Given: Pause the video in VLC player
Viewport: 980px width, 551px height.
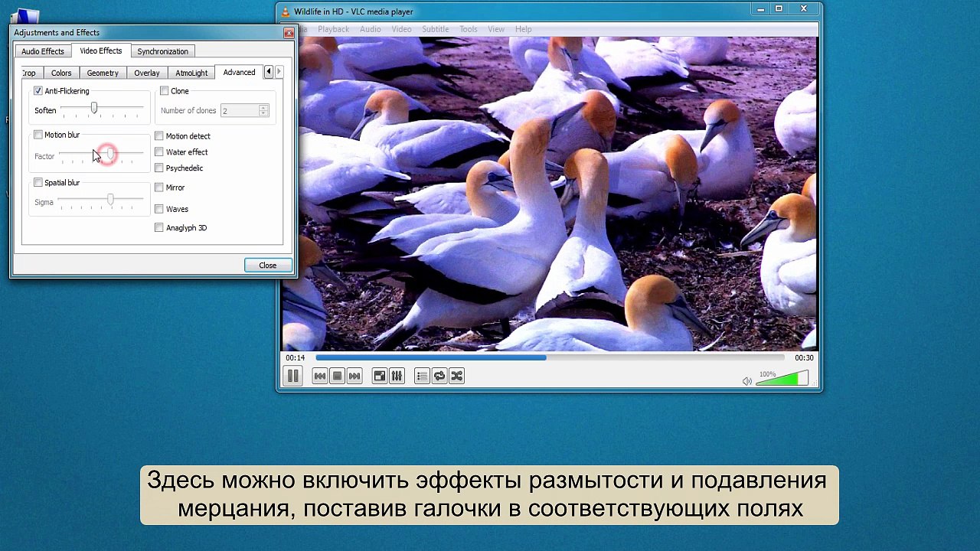Looking at the screenshot, I should 292,376.
